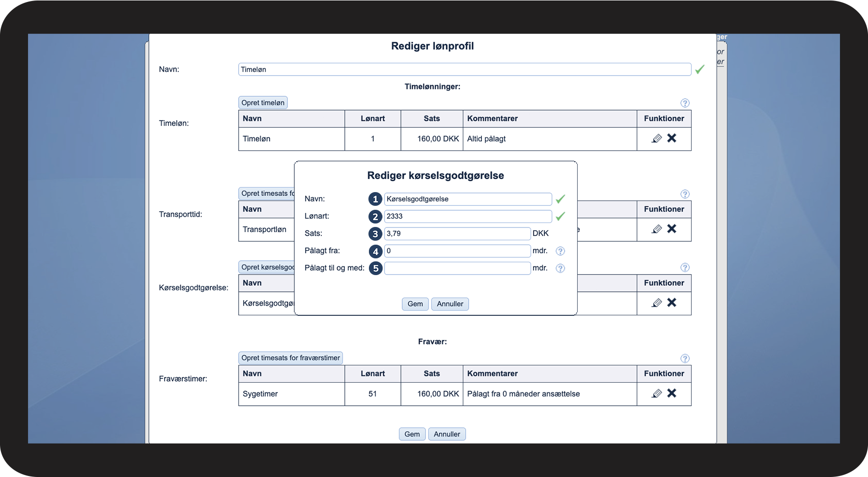Click the Sats input field containing 3,79
This screenshot has width=868, height=477.
457,234
